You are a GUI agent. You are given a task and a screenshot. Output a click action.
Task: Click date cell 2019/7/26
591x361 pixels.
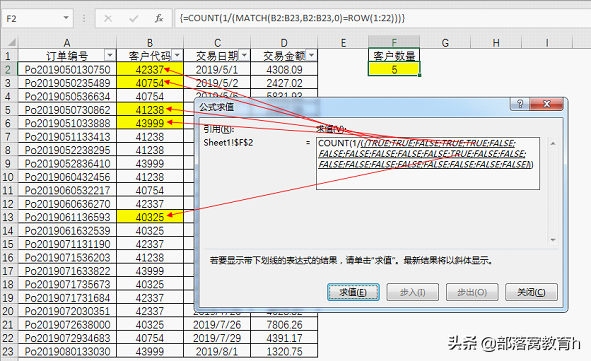click(217, 325)
